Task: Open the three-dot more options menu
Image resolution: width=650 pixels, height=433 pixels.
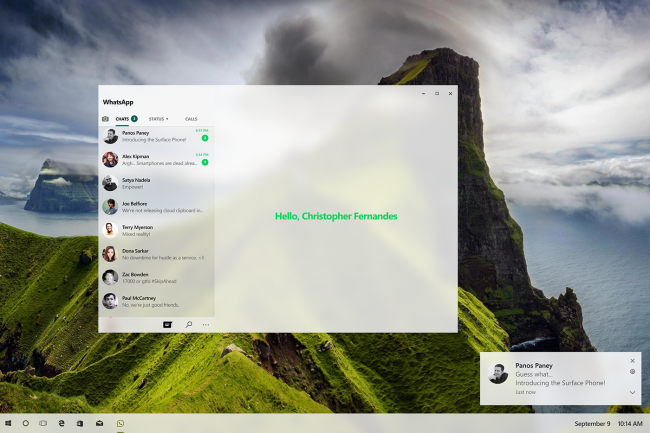Action: tap(206, 324)
